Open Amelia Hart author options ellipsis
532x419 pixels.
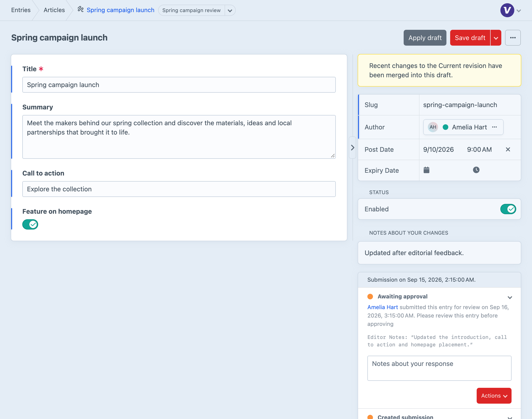click(494, 127)
